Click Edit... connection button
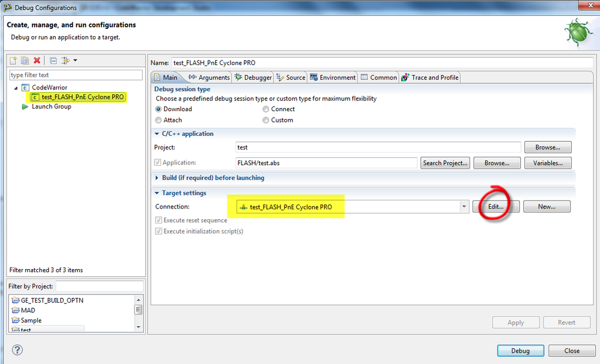600x364 pixels. coord(496,207)
